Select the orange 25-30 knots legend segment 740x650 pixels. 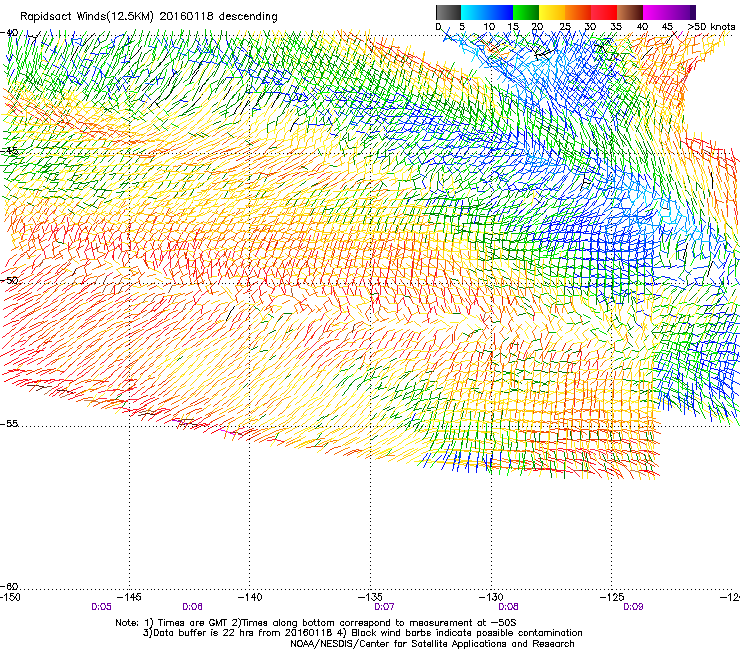coord(578,12)
